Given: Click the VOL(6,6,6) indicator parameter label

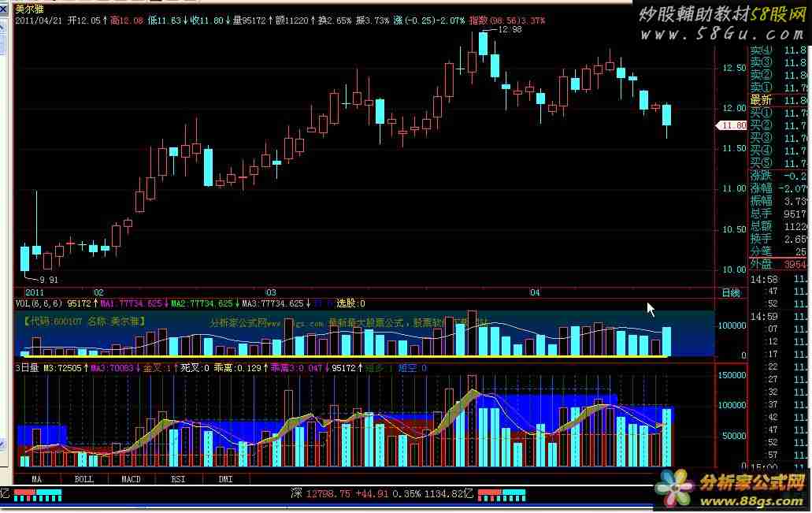Looking at the screenshot, I should coord(39,303).
